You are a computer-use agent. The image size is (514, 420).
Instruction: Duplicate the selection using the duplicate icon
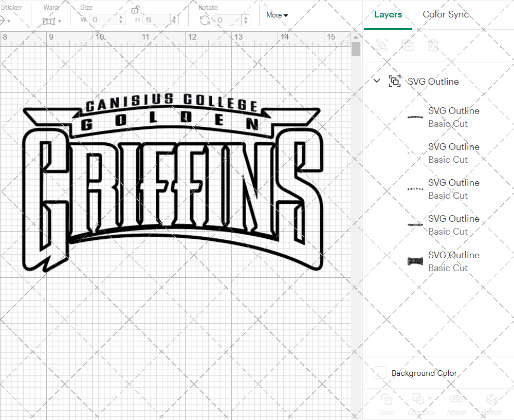pyautogui.click(x=408, y=45)
